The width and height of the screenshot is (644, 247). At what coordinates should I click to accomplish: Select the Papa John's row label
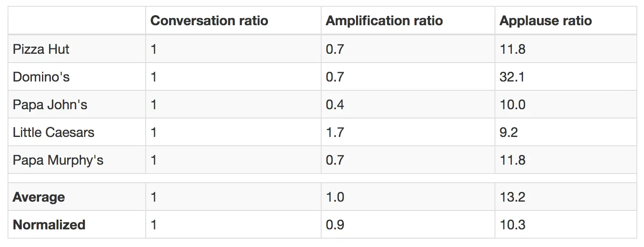(x=50, y=105)
